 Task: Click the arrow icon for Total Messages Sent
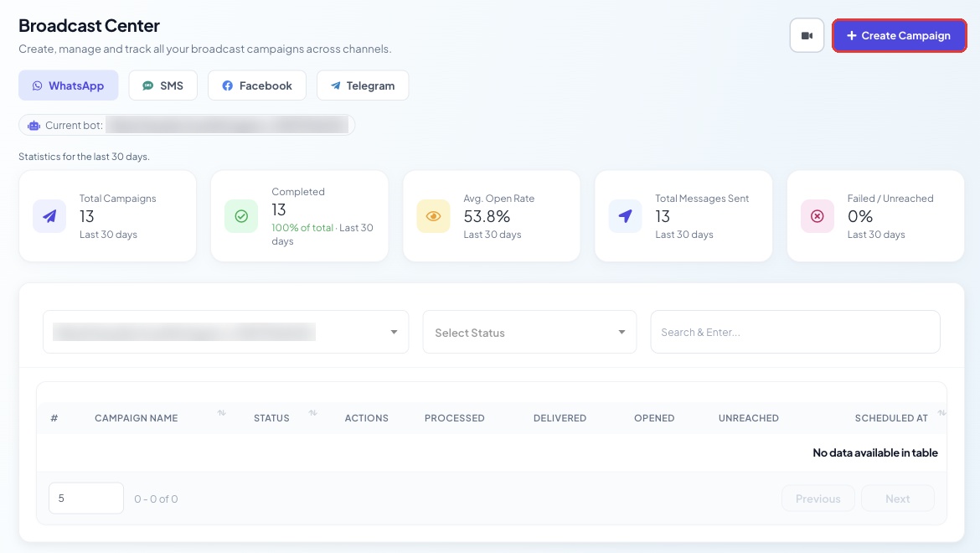(625, 216)
